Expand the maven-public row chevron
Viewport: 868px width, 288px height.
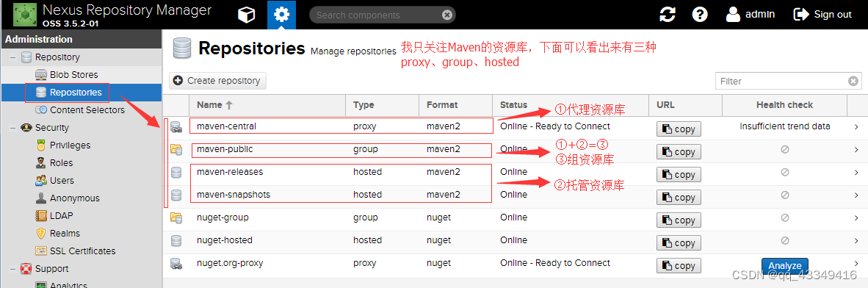pos(856,150)
